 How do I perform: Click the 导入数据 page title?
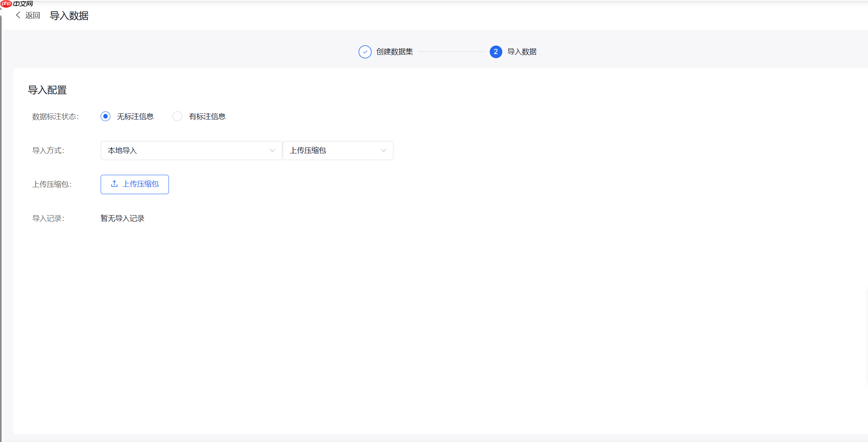[x=69, y=16]
